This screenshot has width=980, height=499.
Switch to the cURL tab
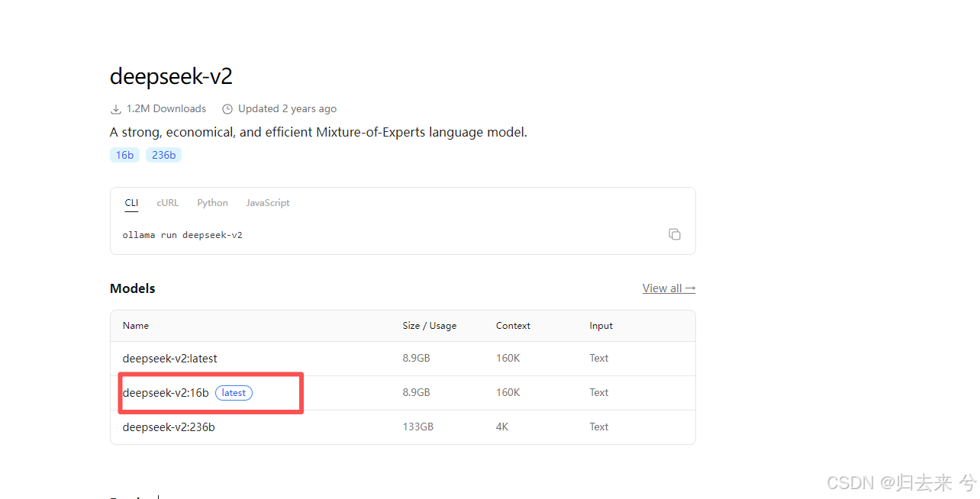point(168,203)
